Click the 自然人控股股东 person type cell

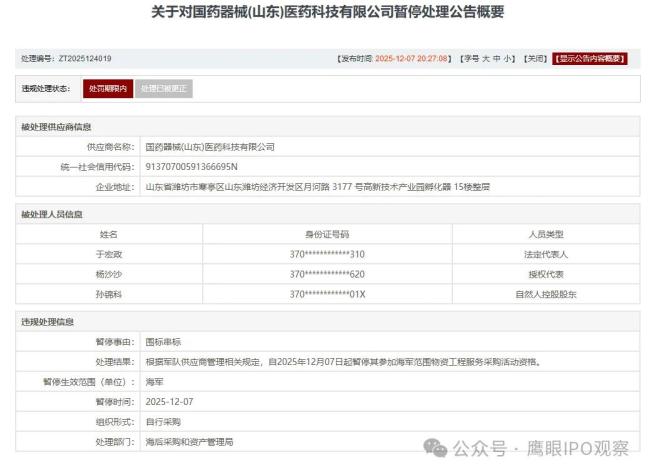pos(546,294)
